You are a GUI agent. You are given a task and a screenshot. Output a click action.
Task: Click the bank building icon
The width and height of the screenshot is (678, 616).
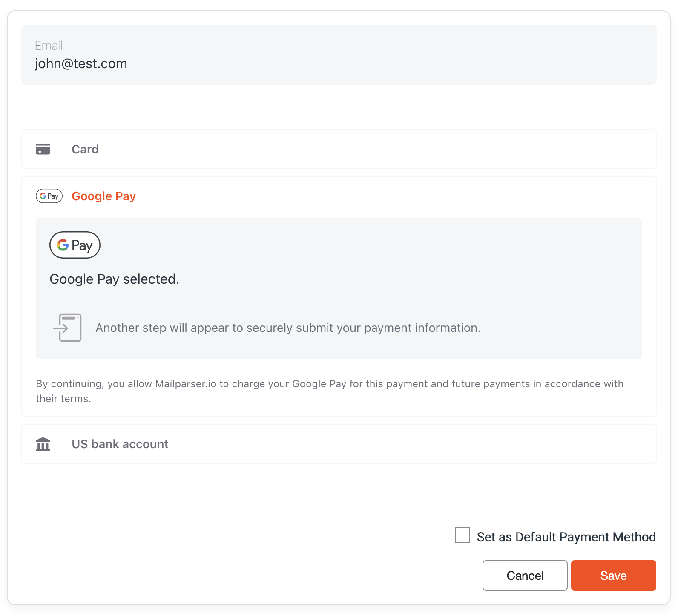click(43, 444)
